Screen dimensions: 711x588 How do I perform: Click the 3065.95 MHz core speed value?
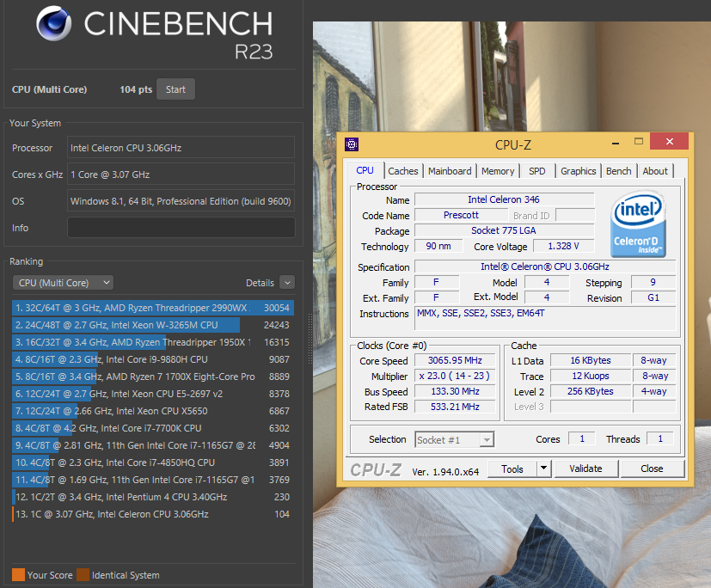click(455, 360)
